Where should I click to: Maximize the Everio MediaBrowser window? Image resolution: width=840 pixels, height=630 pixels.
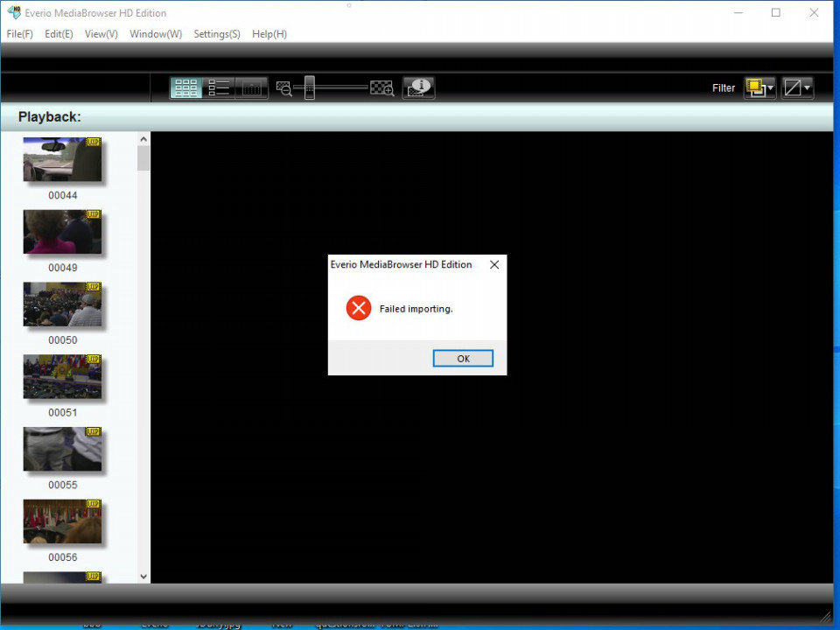[x=776, y=12]
